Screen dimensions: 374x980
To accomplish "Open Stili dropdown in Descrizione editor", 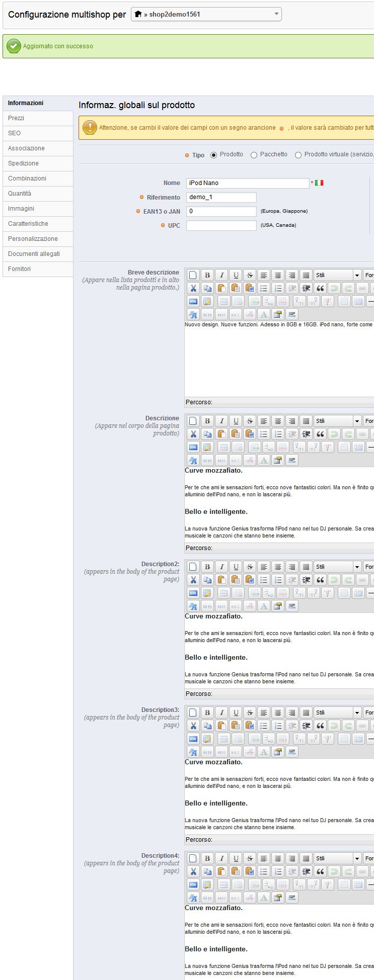I will [338, 421].
